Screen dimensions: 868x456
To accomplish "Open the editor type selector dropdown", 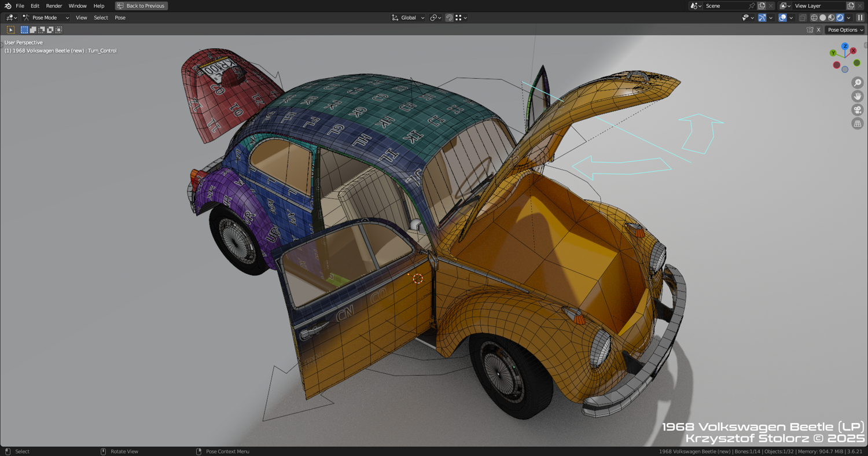I will point(11,18).
